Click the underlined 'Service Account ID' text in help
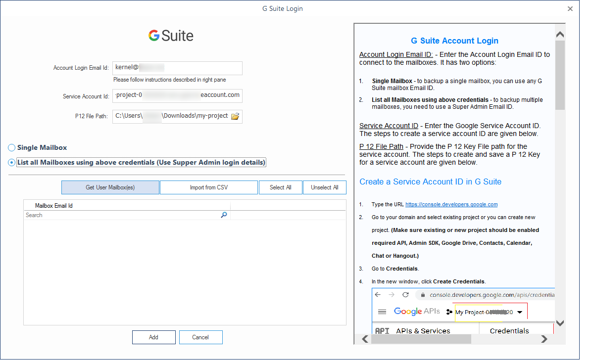This screenshot has height=364, width=594. pyautogui.click(x=389, y=126)
